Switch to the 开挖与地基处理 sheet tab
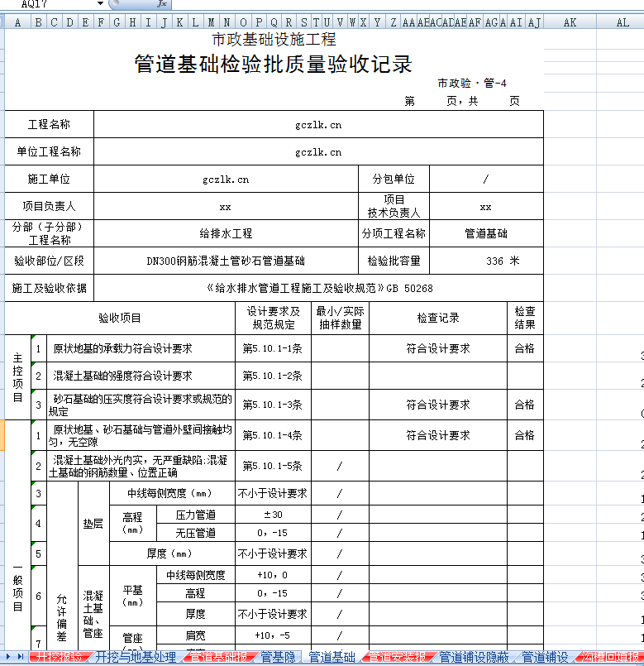 point(136,657)
